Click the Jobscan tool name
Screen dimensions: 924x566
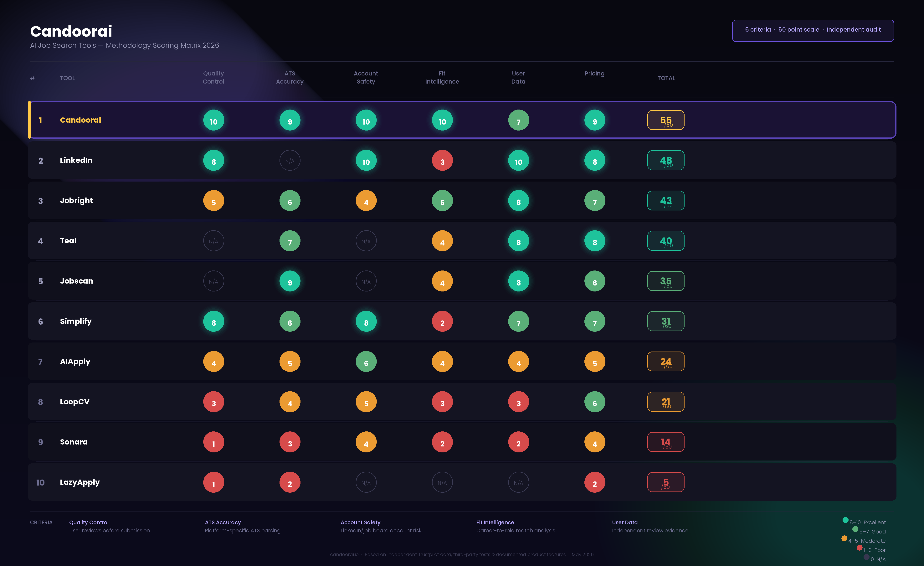pyautogui.click(x=76, y=281)
